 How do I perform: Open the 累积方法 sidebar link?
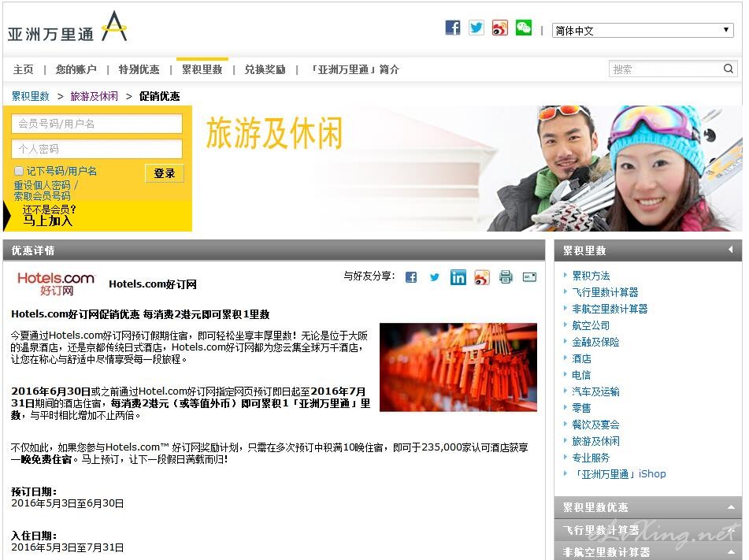[591, 276]
